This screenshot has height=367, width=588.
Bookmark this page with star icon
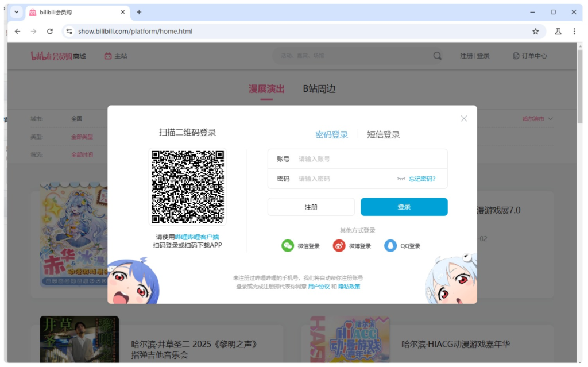click(536, 32)
